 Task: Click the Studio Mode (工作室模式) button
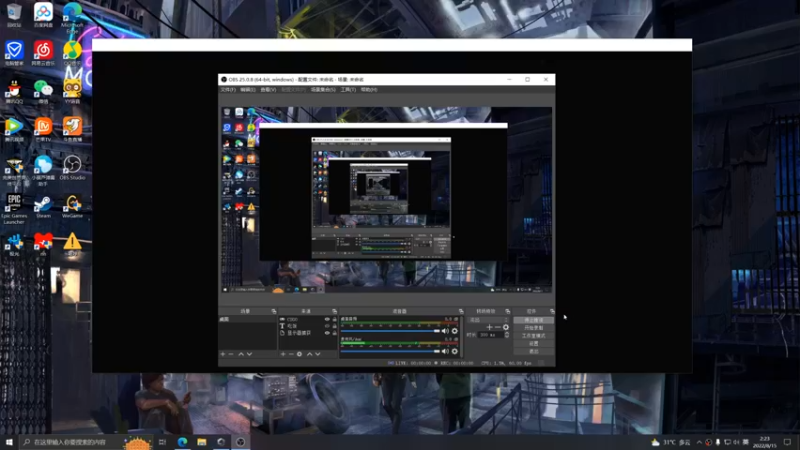[533, 336]
